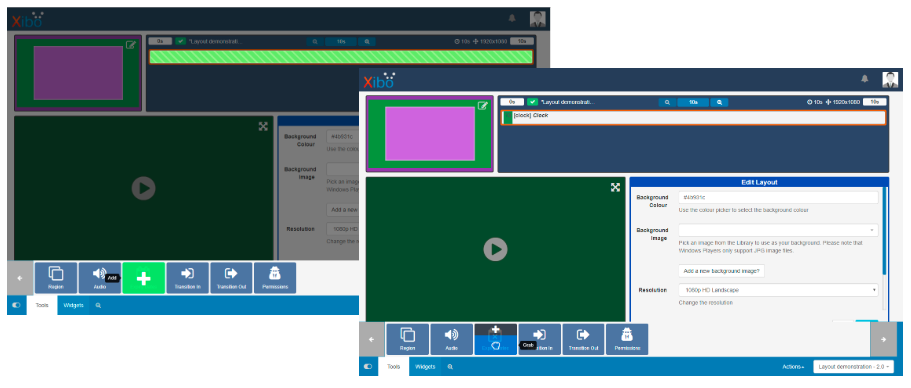The height and width of the screenshot is (388, 911).
Task: Select the Region tool in front toolbar
Action: coord(407,339)
